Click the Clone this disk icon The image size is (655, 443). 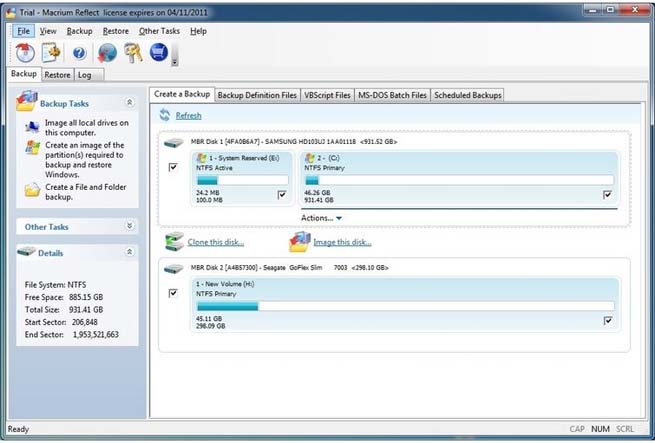point(174,241)
